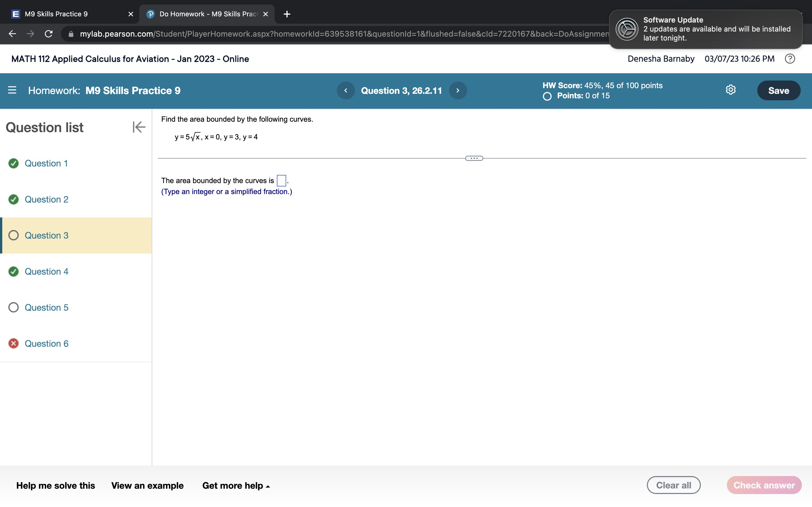Reload the current page
This screenshot has width=812, height=507.
[48, 34]
